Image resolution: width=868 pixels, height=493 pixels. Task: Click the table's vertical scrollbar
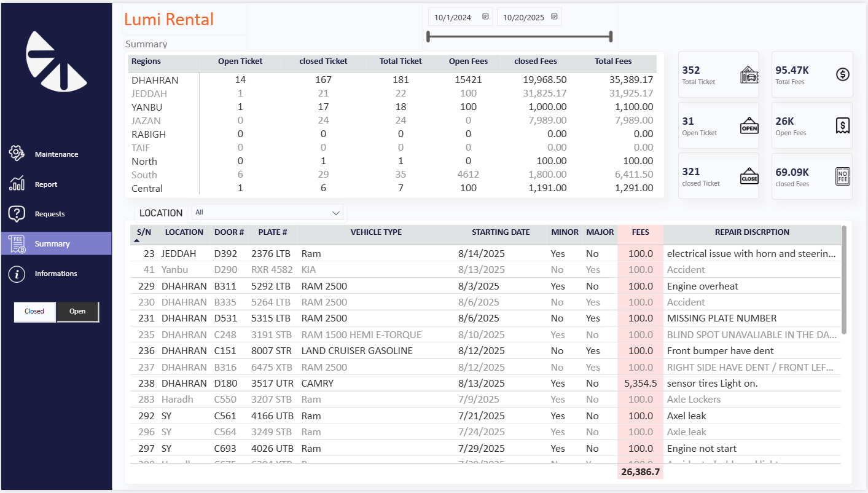844,280
